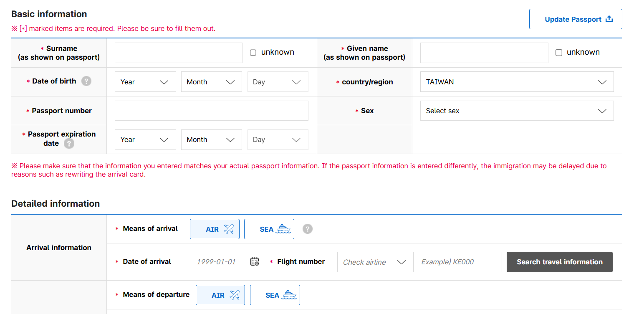
Task: Click the flight number field showing KE000 example
Action: (x=458, y=262)
